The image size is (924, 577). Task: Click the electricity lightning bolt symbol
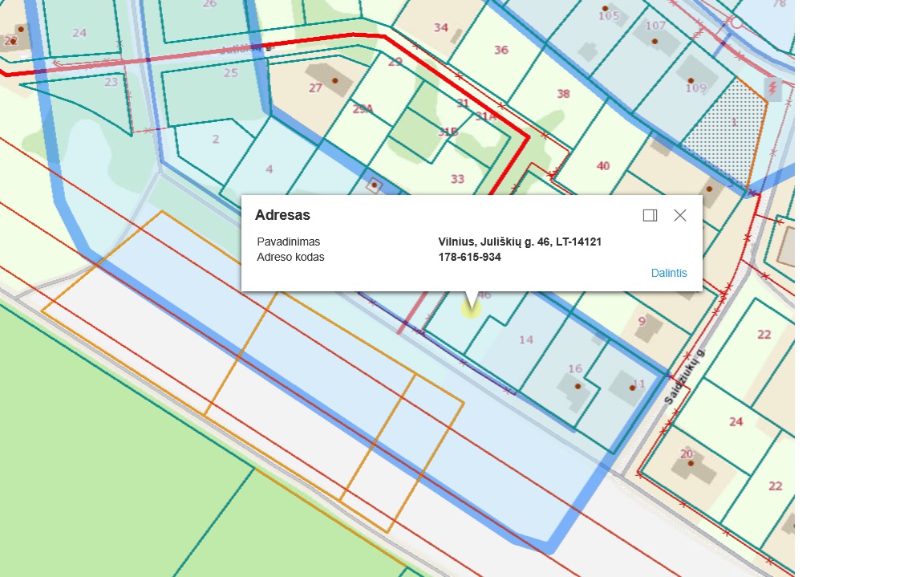click(772, 87)
